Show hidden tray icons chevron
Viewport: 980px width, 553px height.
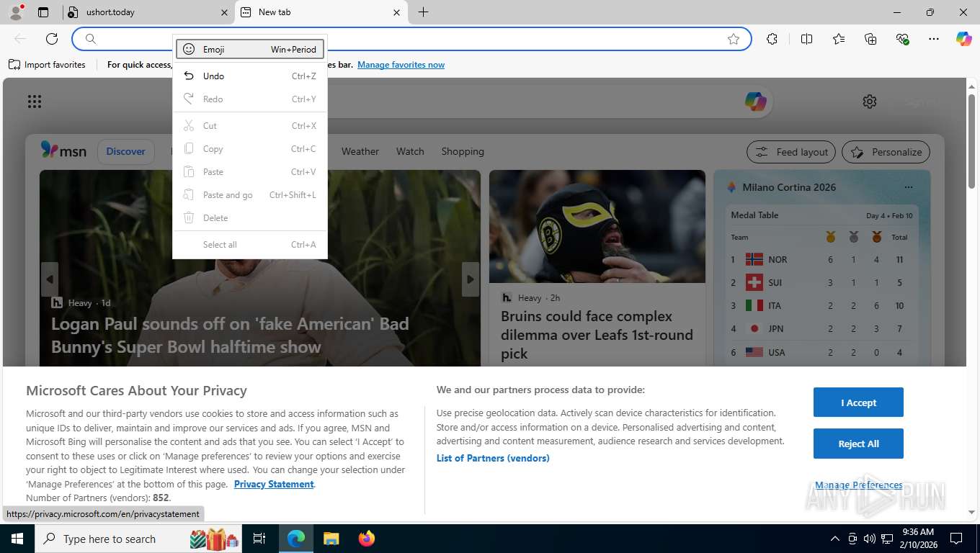(835, 539)
